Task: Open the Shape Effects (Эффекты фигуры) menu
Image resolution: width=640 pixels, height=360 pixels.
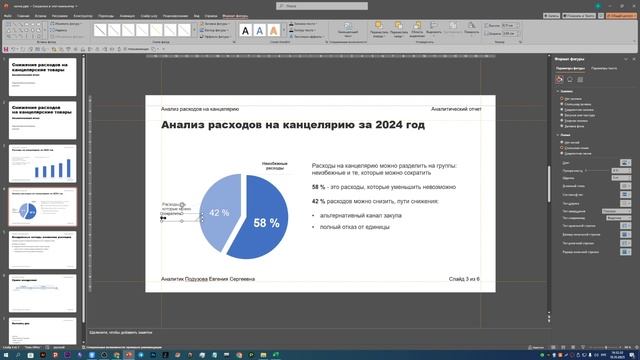Action: (215, 36)
